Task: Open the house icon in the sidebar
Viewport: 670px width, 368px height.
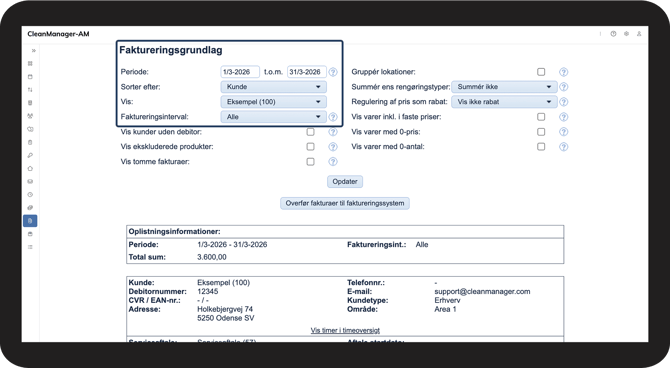Action: tap(30, 168)
